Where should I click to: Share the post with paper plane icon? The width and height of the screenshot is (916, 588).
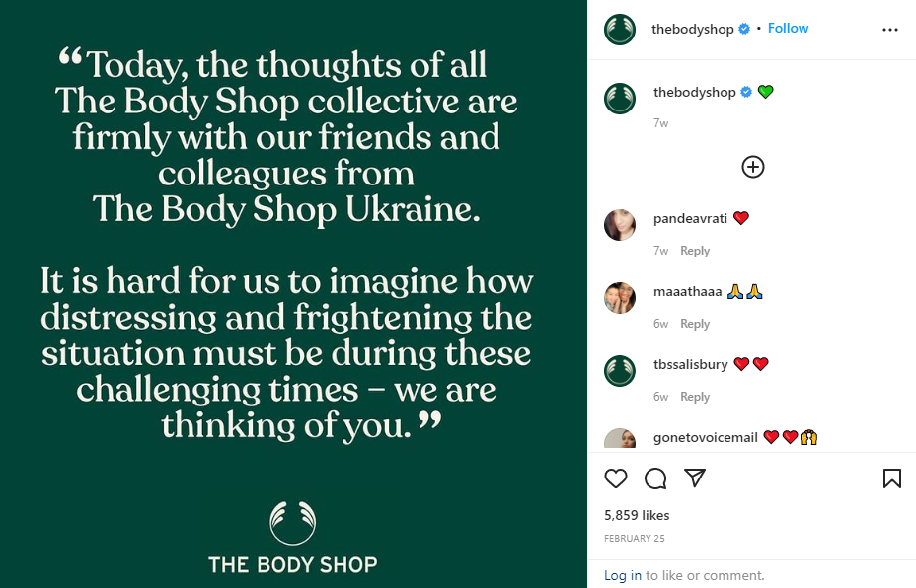(x=695, y=478)
